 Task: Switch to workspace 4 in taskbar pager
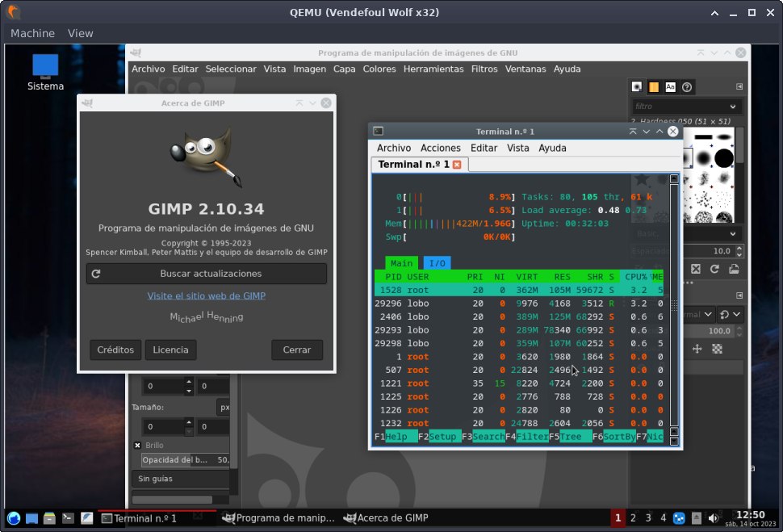pos(664,518)
